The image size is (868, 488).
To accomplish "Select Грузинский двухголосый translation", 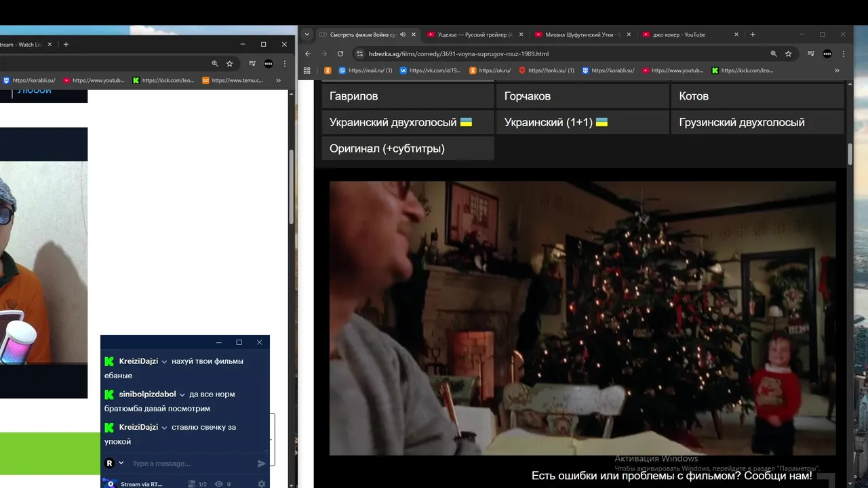I will pos(757,122).
